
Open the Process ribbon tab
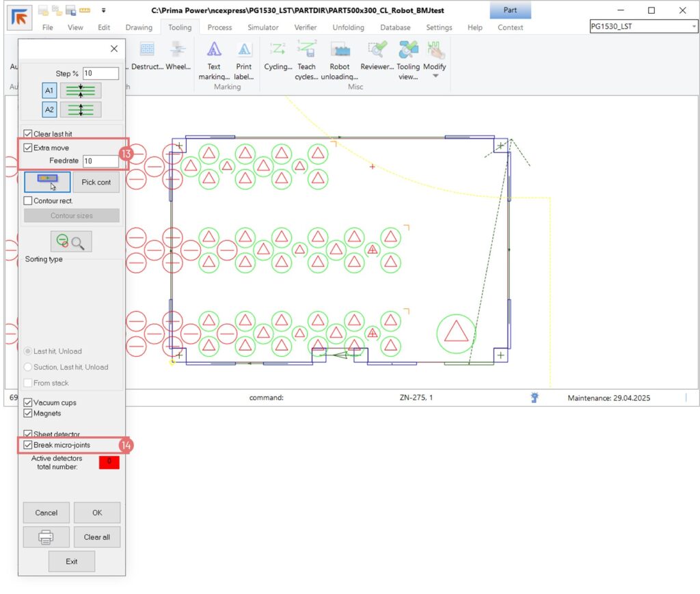point(219,27)
